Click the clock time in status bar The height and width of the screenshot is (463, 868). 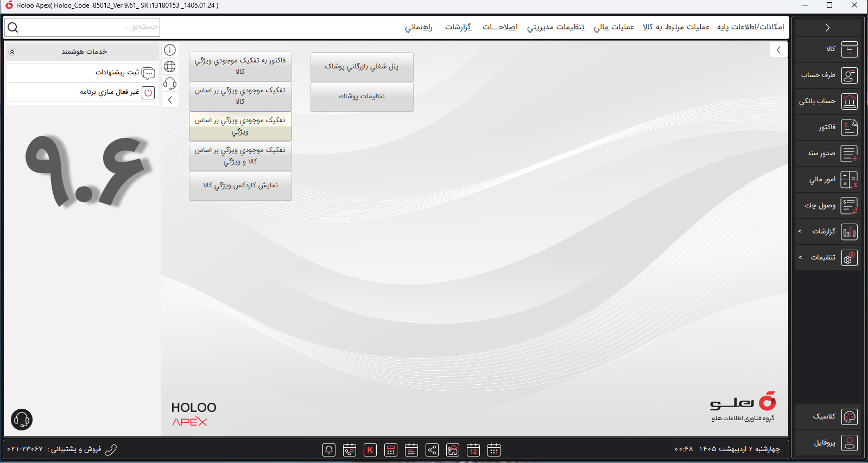pos(684,449)
